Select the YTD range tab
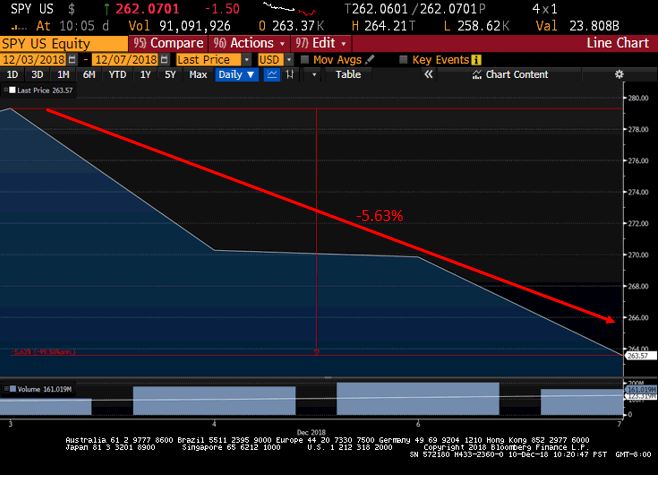 (x=117, y=75)
